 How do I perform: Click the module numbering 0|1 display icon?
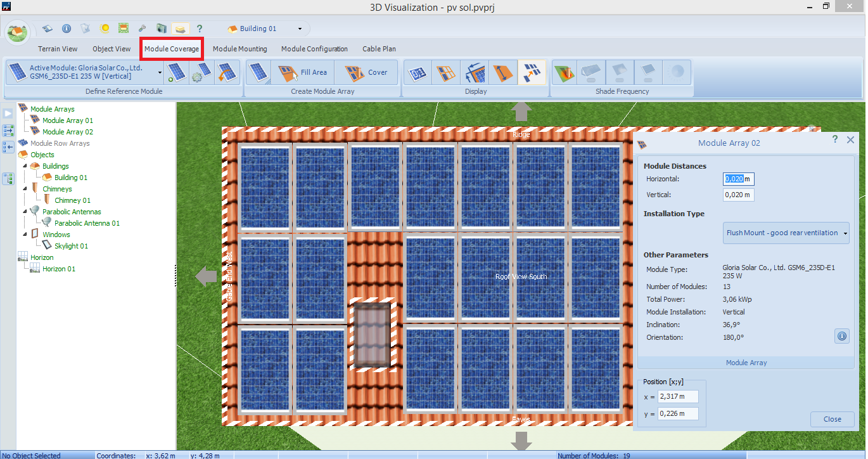tap(418, 72)
